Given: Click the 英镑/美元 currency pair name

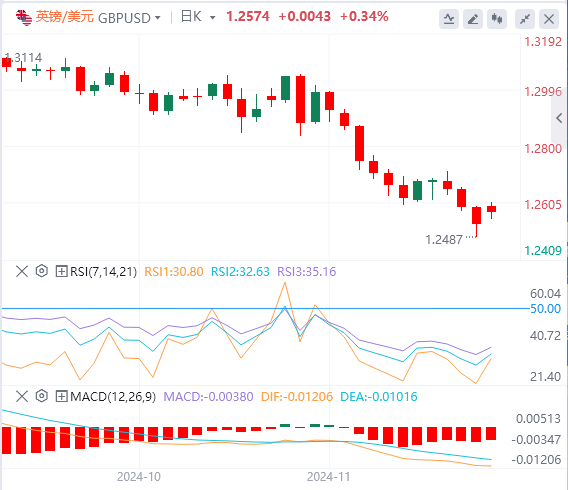Looking at the screenshot, I should coord(64,17).
